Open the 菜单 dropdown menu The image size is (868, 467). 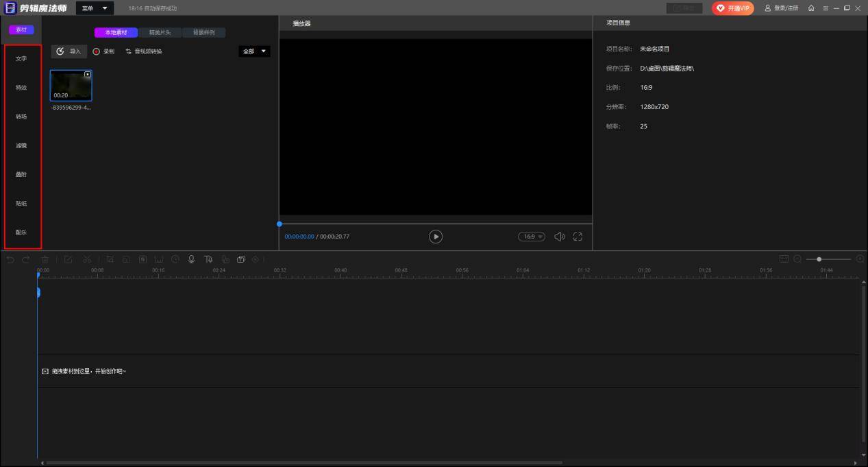(x=95, y=8)
